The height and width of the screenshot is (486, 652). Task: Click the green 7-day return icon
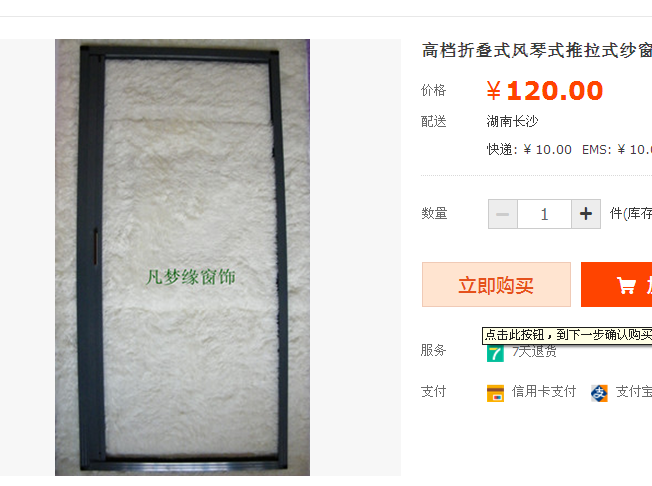point(495,353)
